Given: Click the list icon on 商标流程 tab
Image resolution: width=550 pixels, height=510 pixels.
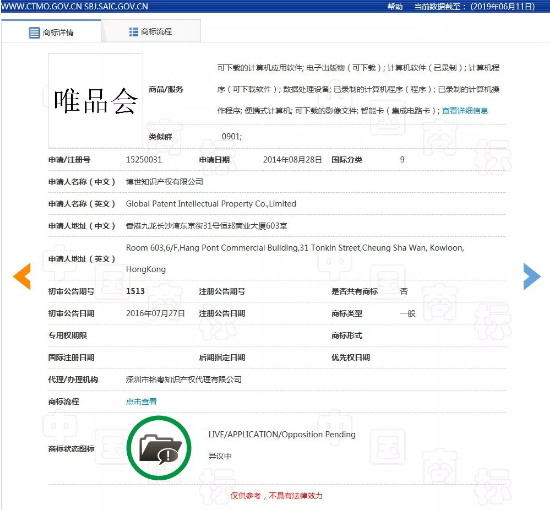Looking at the screenshot, I should 133,32.
